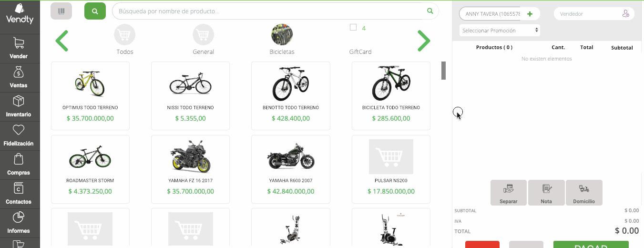Expand the Seleccionar Promoción dropdown
This screenshot has width=644, height=248.
coord(500,31)
